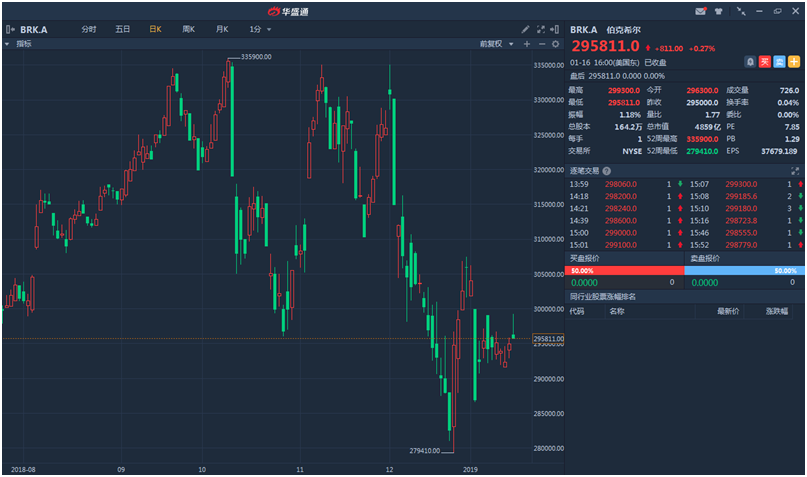The width and height of the screenshot is (807, 477).
Task: Switch to 分时 intraday chart
Action: [x=89, y=29]
